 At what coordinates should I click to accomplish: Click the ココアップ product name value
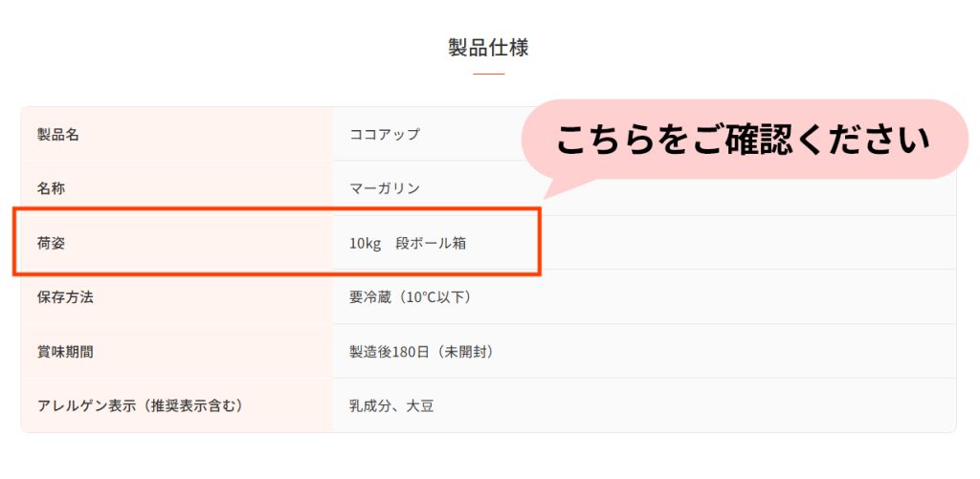tap(385, 134)
